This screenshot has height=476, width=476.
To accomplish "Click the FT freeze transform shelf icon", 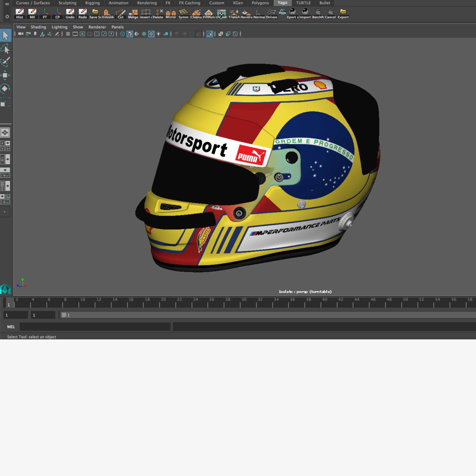I will tap(45, 14).
